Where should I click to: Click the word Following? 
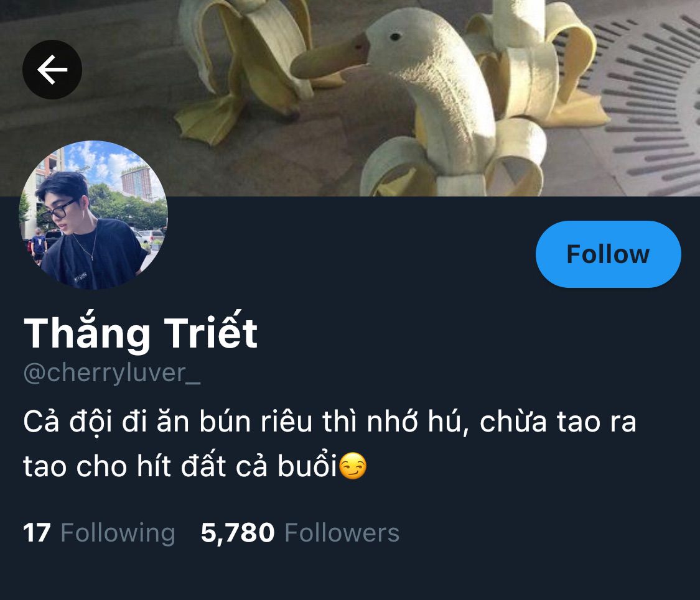pyautogui.click(x=118, y=533)
